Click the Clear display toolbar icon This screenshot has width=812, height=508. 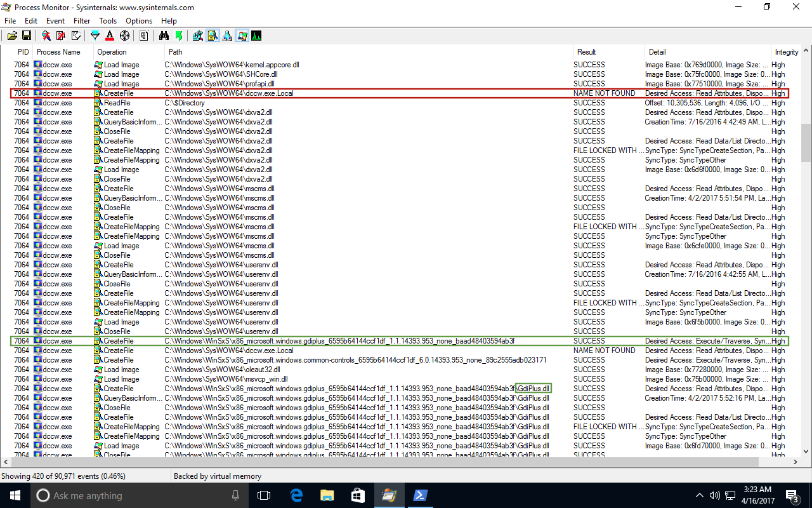pos(75,36)
